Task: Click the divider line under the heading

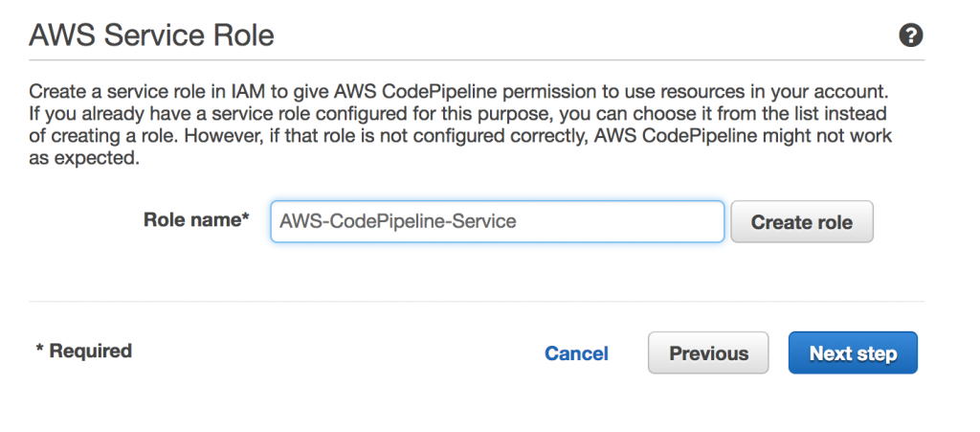Action: click(x=477, y=60)
